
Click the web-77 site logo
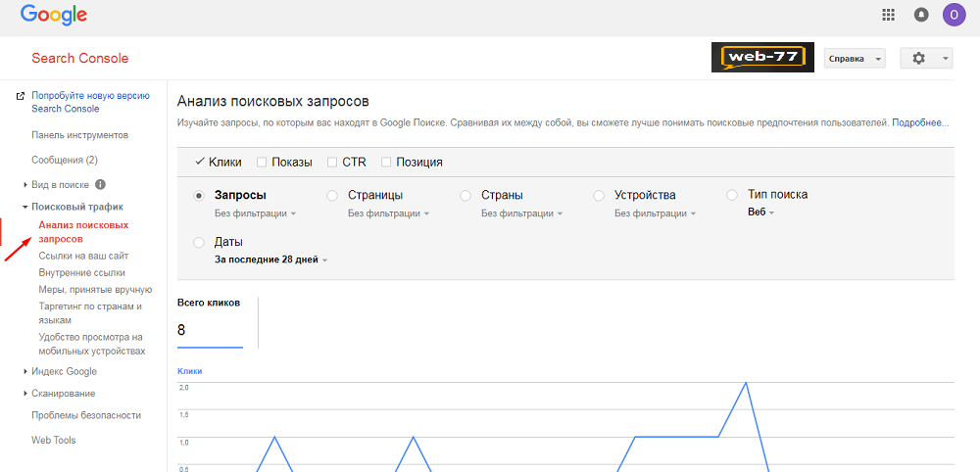click(x=762, y=58)
